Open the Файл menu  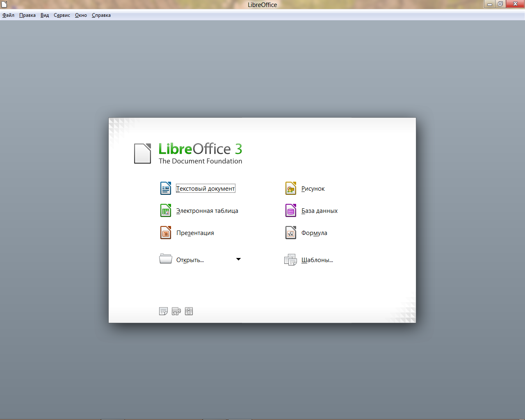click(8, 15)
